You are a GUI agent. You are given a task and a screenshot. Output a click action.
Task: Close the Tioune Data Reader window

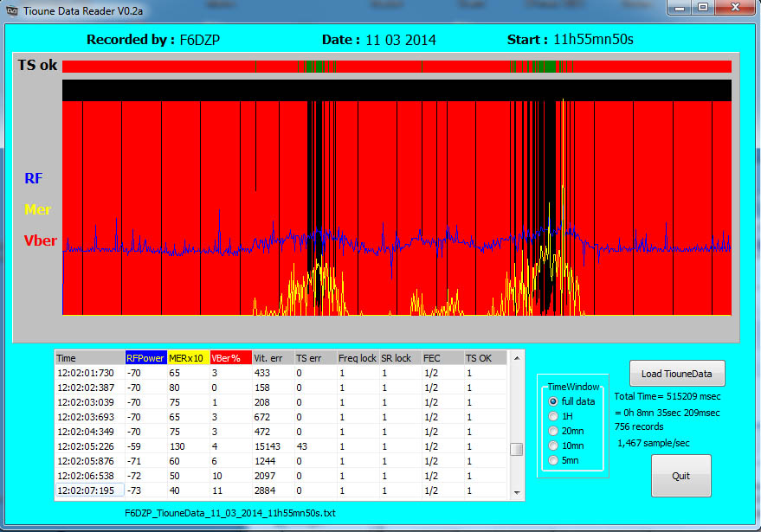(x=736, y=8)
